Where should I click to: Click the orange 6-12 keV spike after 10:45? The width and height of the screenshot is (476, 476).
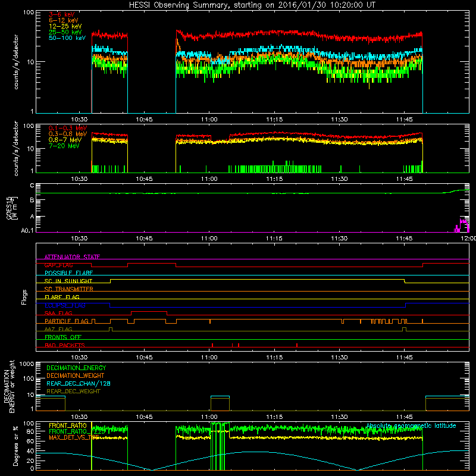178,46
